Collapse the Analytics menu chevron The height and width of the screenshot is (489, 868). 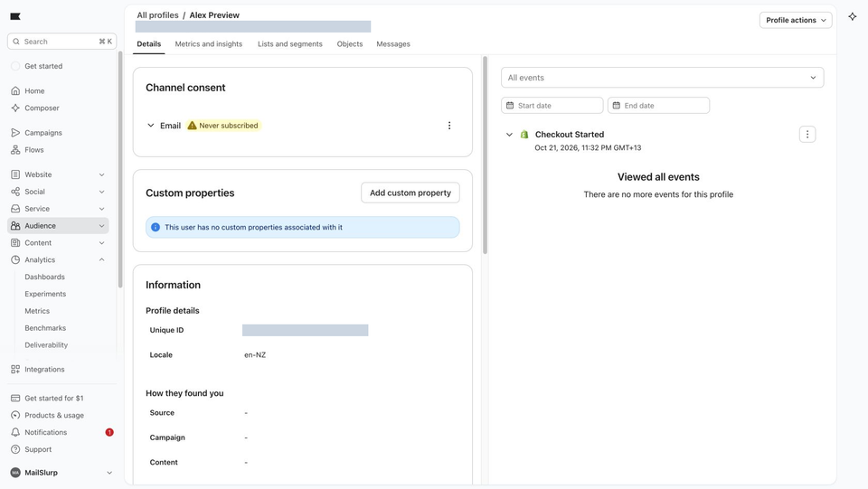pyautogui.click(x=102, y=260)
